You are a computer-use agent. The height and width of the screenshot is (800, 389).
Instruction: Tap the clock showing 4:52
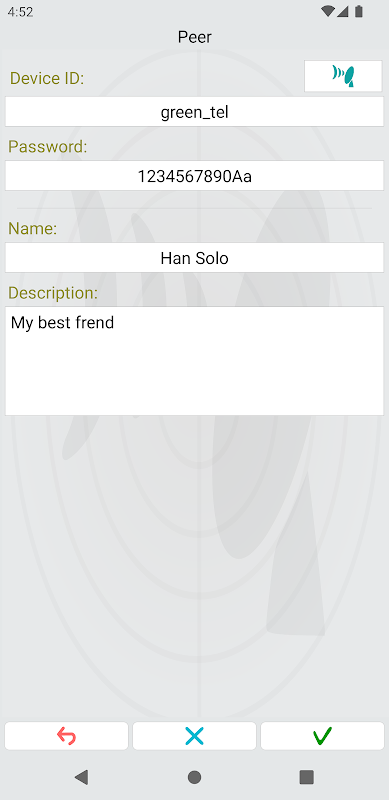coord(20,12)
